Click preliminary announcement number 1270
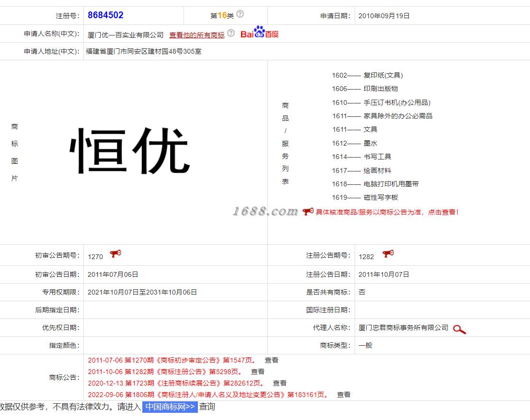The height and width of the screenshot is (420, 530). (95, 257)
